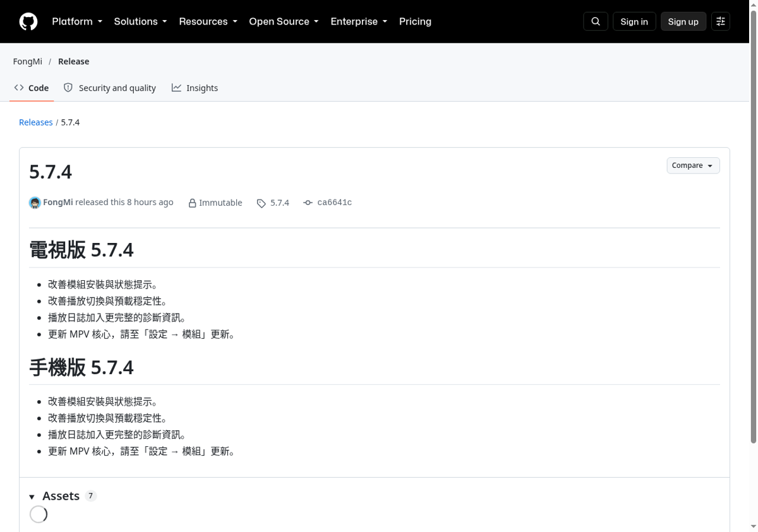The width and height of the screenshot is (758, 532).
Task: Open the FongMi author link in release info
Action: click(x=58, y=202)
